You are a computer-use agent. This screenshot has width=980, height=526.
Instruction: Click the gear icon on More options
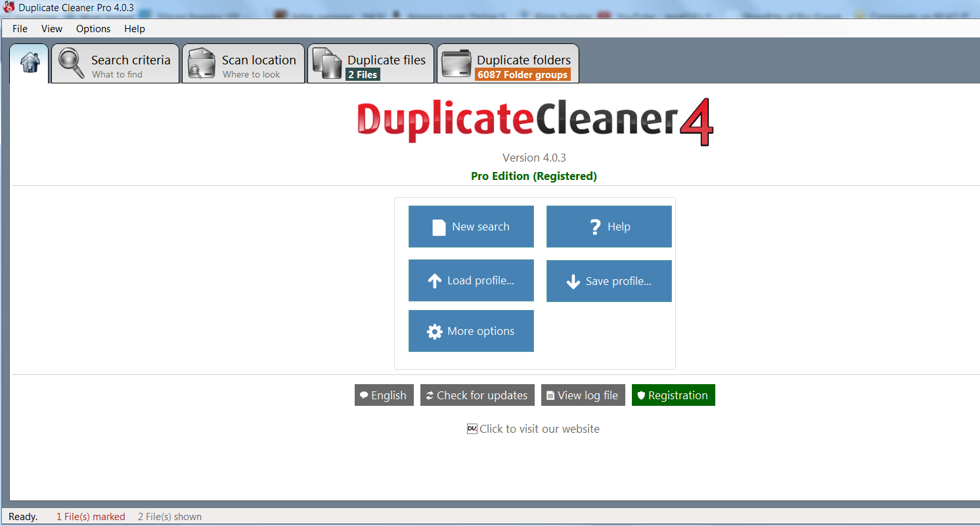click(x=434, y=332)
